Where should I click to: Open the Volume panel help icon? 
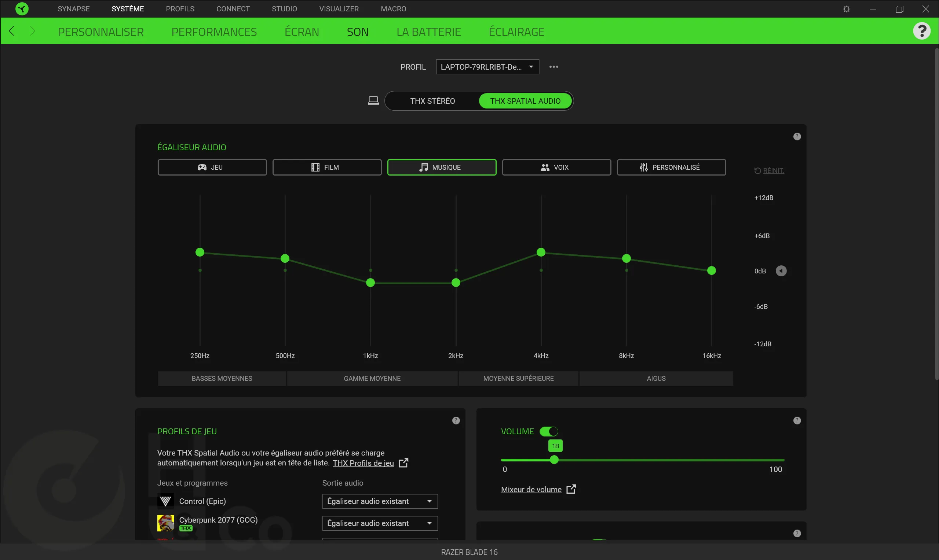797,420
